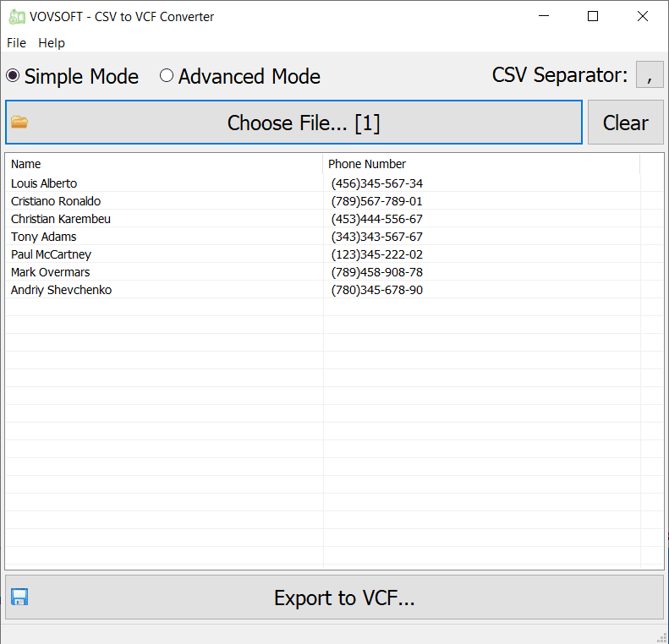Click phone number (780)345-678-90

[377, 290]
